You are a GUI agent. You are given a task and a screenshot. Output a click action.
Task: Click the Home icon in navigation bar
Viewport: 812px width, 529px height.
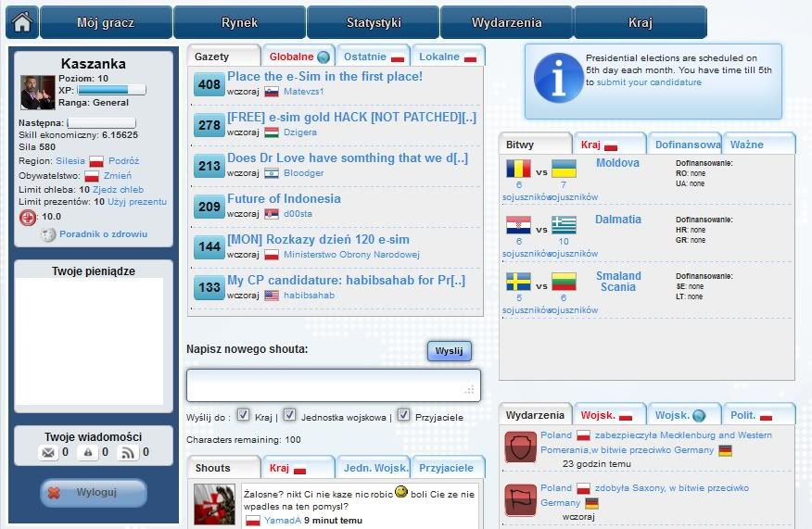(x=21, y=22)
